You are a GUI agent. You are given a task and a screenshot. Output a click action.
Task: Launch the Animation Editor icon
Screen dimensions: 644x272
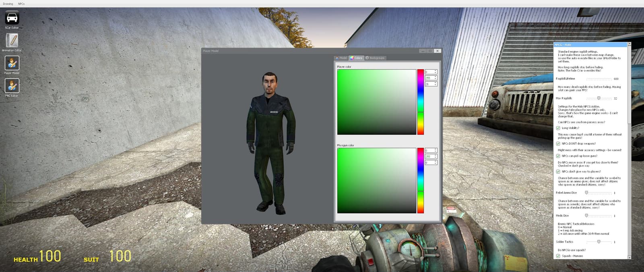tap(12, 42)
